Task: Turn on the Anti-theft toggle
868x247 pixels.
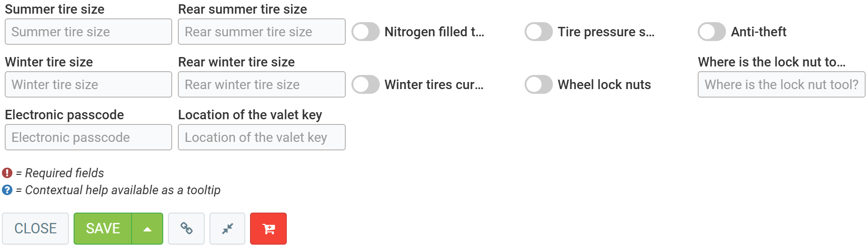Action: tap(712, 32)
